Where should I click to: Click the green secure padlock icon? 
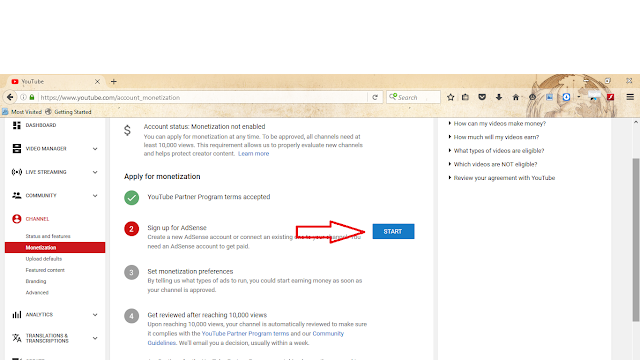(32, 97)
